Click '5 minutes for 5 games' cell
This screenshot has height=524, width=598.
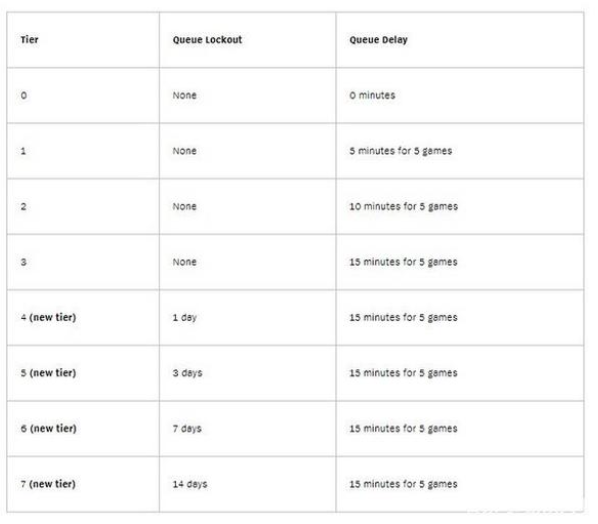pos(460,151)
